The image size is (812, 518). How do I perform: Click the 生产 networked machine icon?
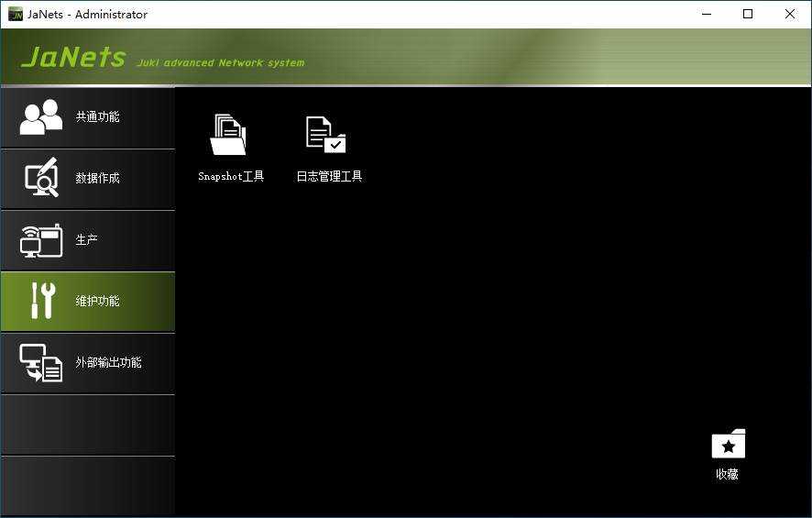[41, 240]
